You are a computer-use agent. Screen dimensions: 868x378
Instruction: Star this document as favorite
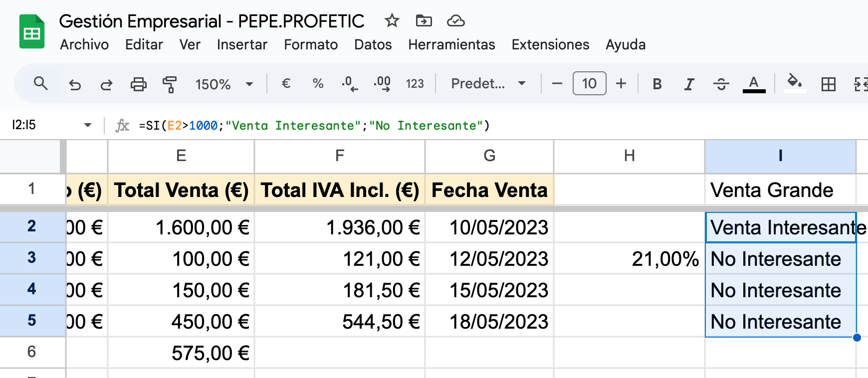coord(392,21)
